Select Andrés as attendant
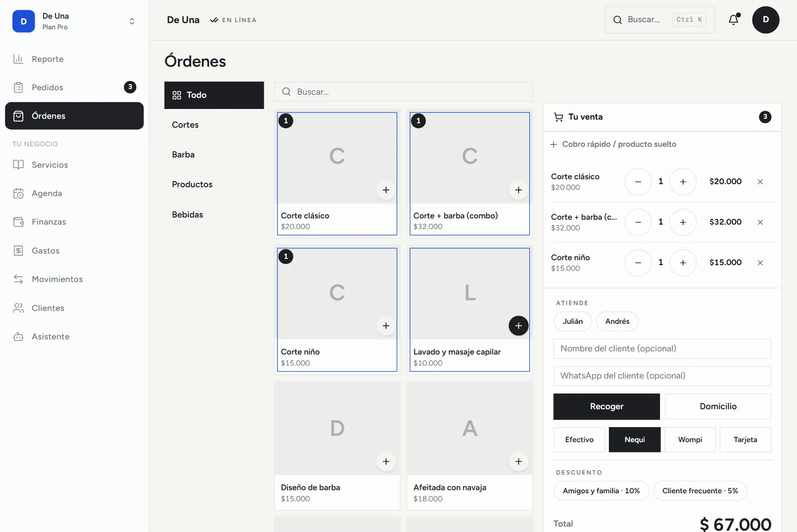This screenshot has height=532, width=797. (617, 321)
